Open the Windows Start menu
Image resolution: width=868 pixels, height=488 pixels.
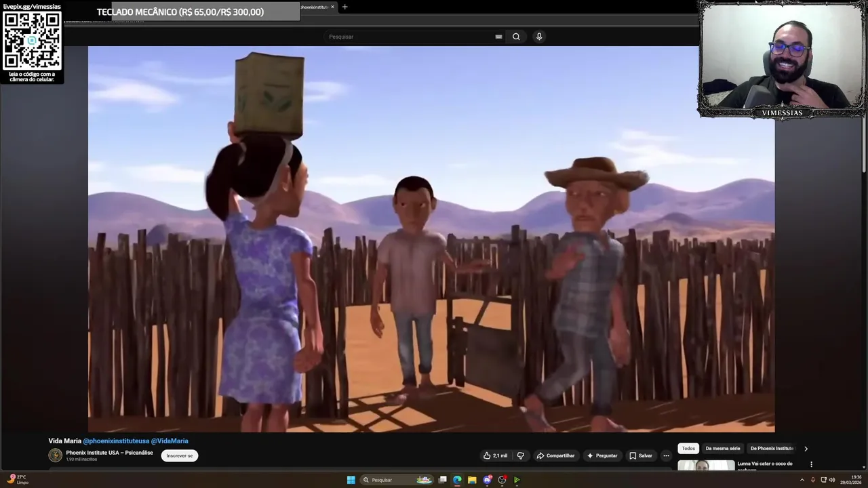(351, 480)
